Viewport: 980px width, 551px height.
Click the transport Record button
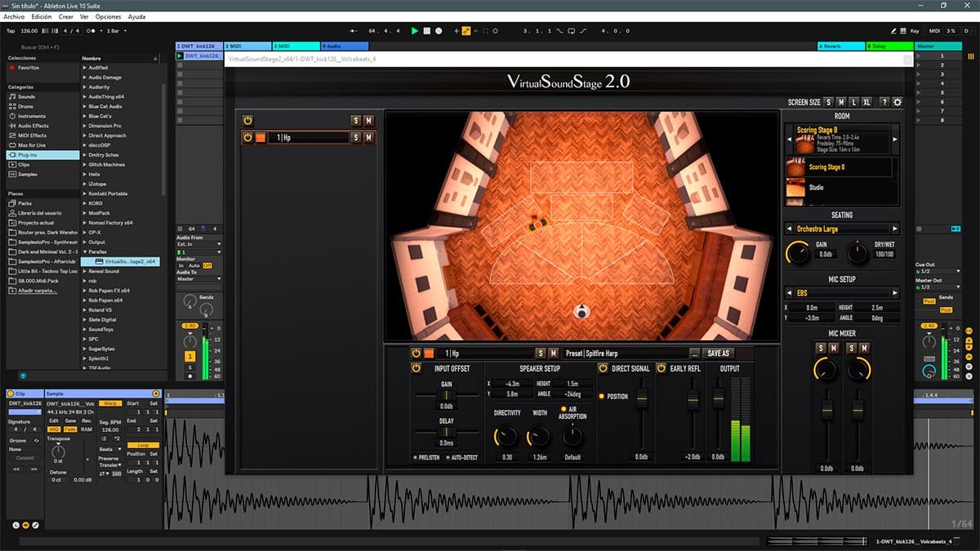pos(439,31)
